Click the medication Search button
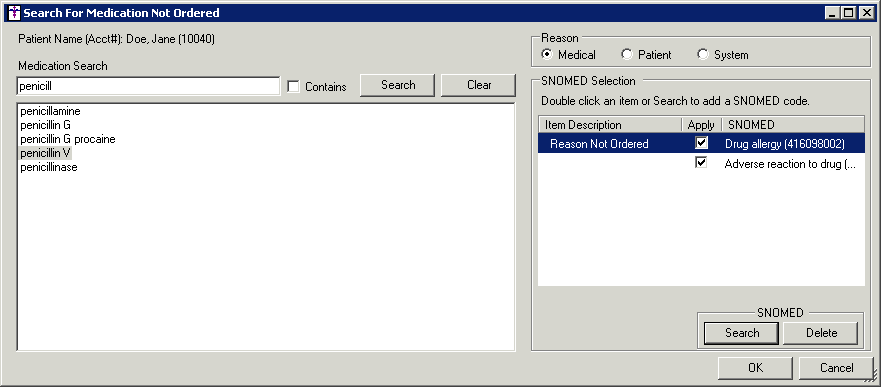Image resolution: width=881 pixels, height=387 pixels. point(398,85)
